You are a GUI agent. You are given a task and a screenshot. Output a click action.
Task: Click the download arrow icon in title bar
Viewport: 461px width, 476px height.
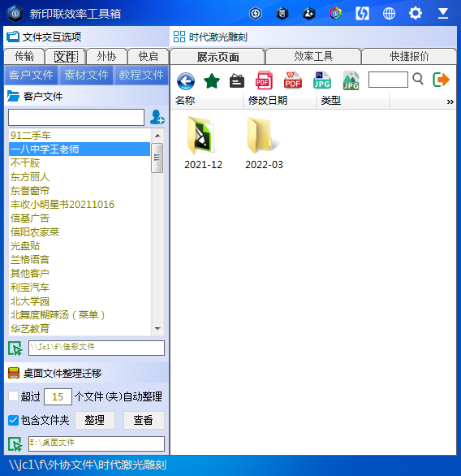pyautogui.click(x=443, y=13)
